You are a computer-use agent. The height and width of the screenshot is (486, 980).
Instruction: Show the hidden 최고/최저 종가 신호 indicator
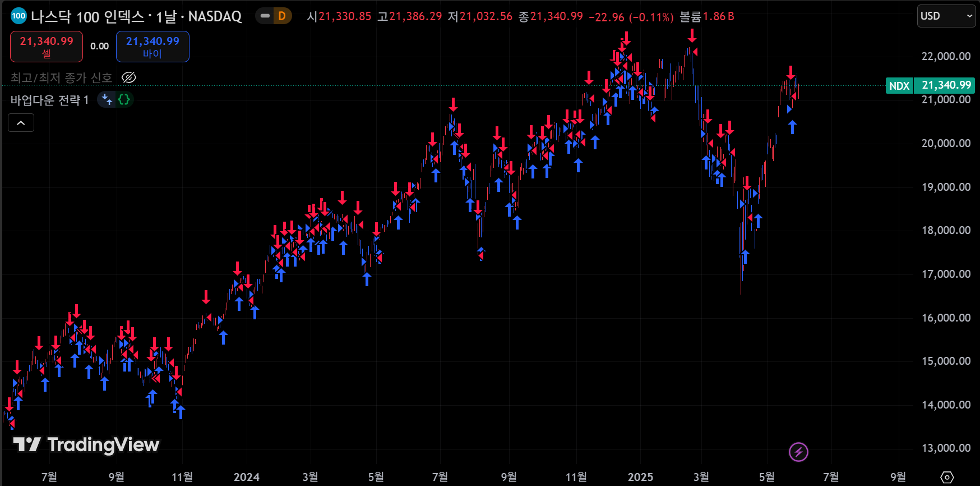(129, 77)
